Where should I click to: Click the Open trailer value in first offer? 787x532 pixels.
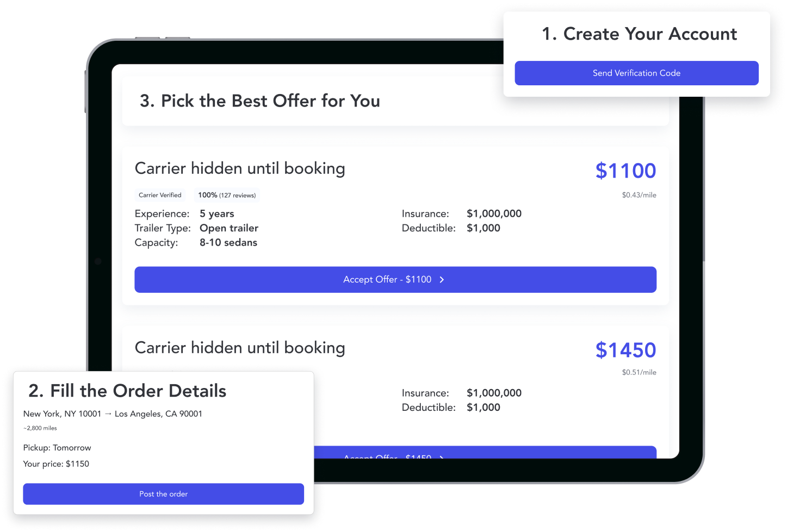click(229, 228)
